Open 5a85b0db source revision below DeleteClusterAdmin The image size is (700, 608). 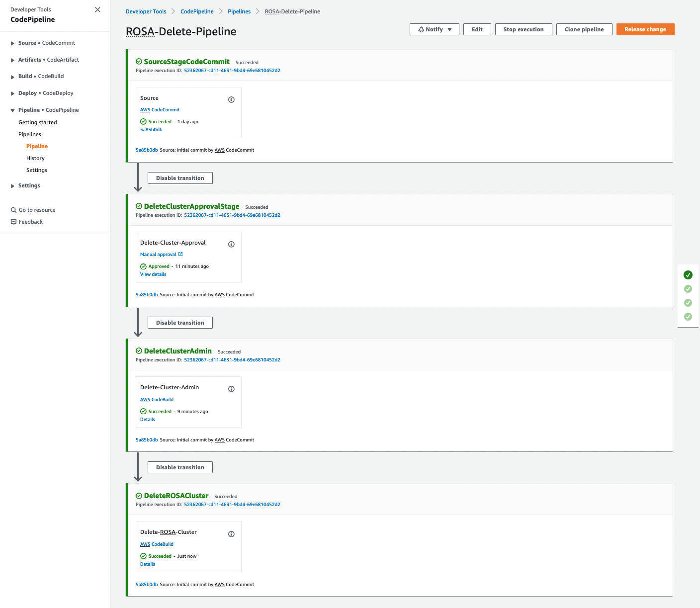(x=147, y=440)
